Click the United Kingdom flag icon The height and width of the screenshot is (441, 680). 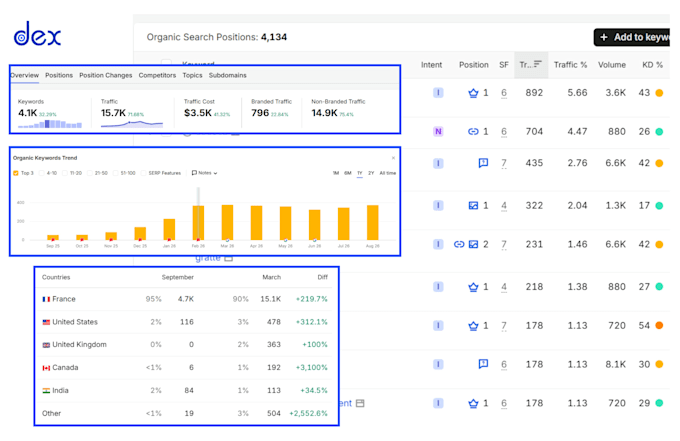(x=46, y=345)
